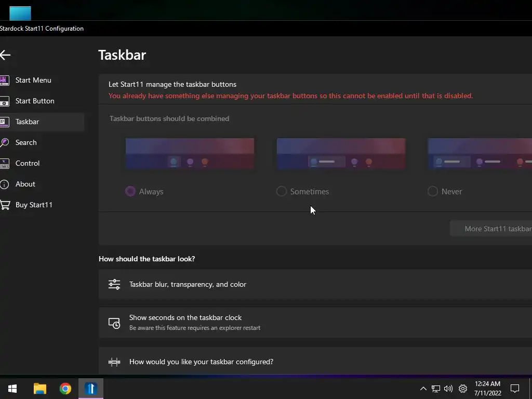Click the Always combined preview image

click(x=190, y=154)
